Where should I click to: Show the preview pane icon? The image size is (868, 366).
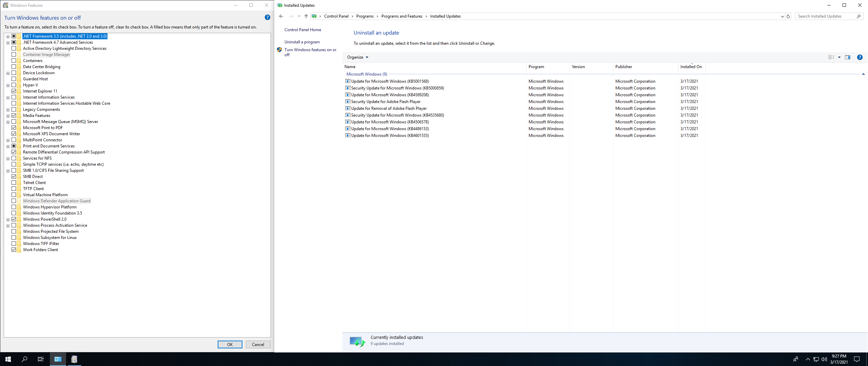[848, 57]
